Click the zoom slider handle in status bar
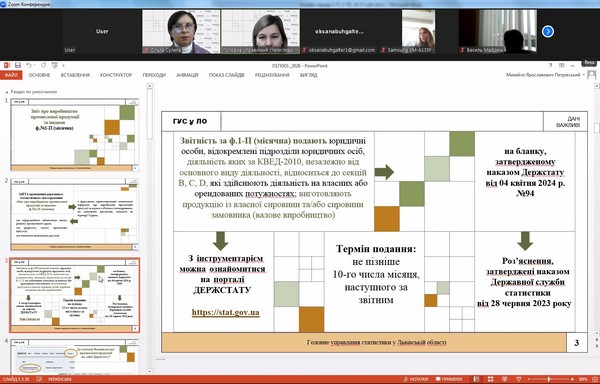 pyautogui.click(x=549, y=379)
